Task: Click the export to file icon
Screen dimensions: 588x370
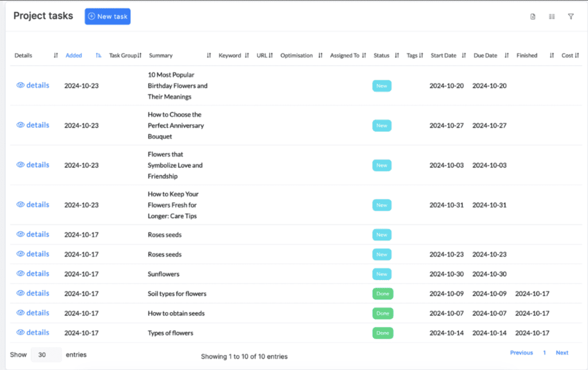Action: tap(533, 17)
